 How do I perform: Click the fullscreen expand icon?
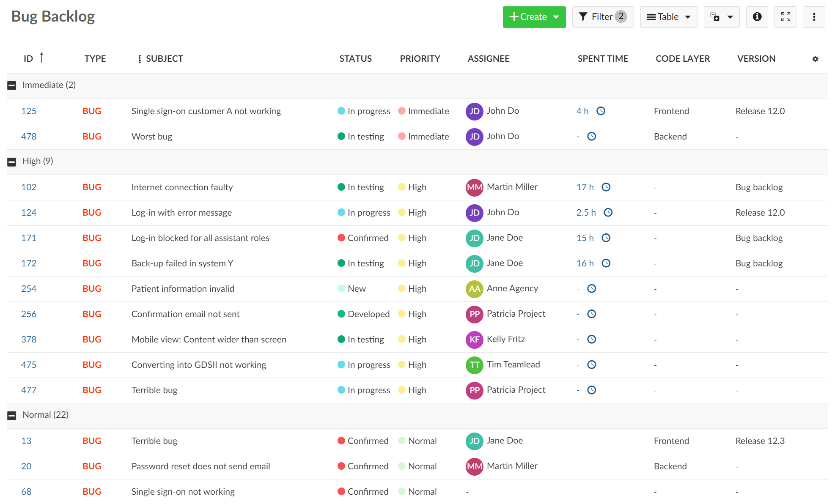click(x=785, y=16)
